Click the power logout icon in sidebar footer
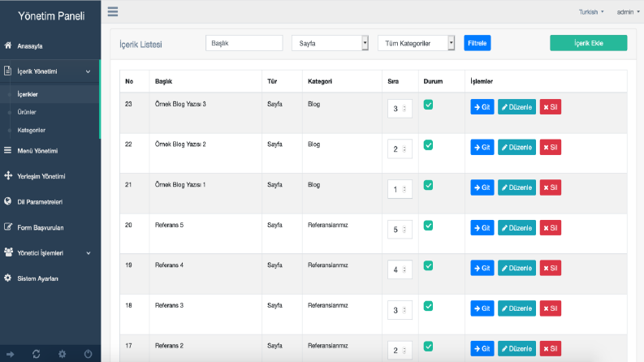This screenshot has height=362, width=644. (88, 354)
